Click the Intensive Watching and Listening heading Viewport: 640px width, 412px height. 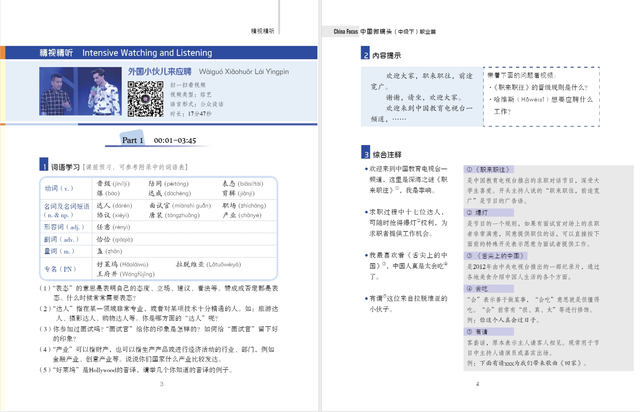[152, 48]
